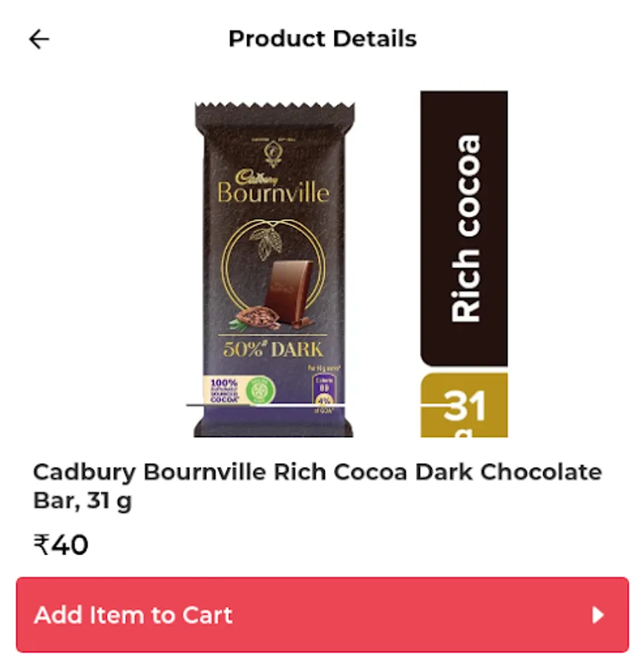Viewport: 644px width, 668px height.
Task: Open the Bournville chocolate bar main image
Action: pos(274,269)
